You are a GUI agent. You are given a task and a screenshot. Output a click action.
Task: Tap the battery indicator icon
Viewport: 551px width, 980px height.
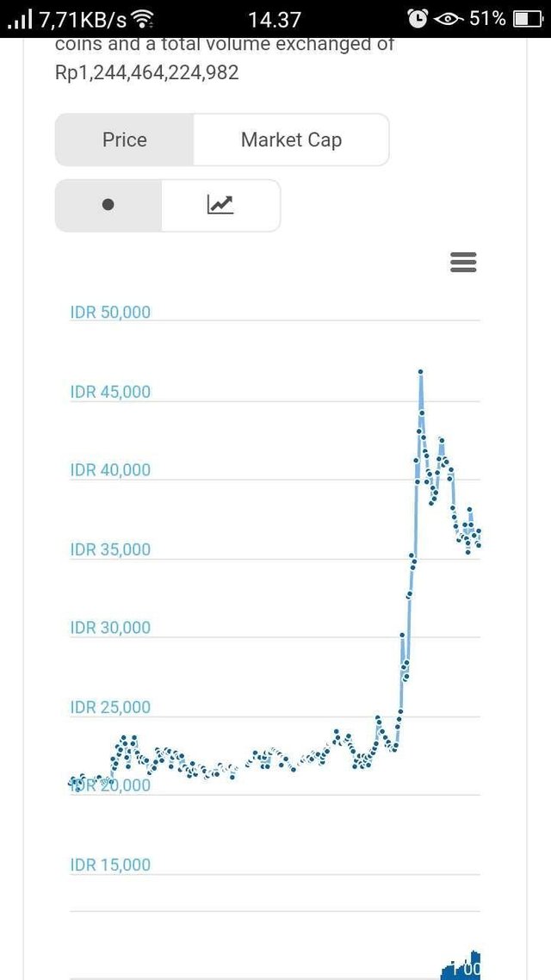[x=527, y=19]
